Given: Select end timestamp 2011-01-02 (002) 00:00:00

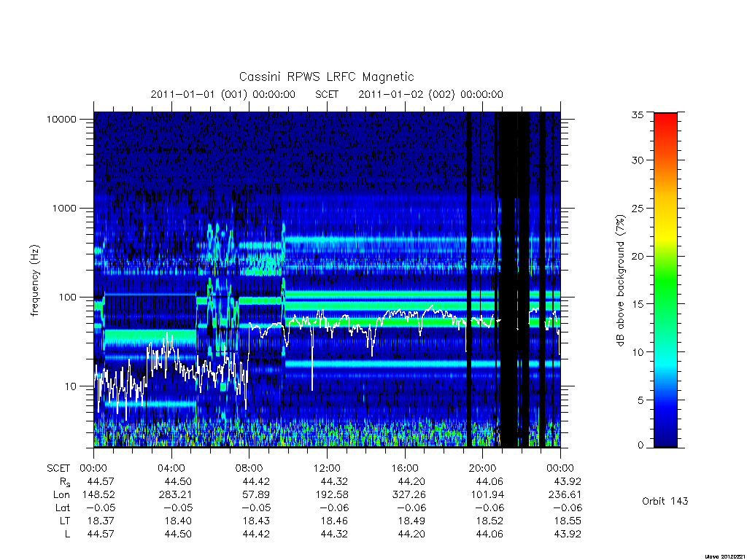Looking at the screenshot, I should [x=430, y=94].
